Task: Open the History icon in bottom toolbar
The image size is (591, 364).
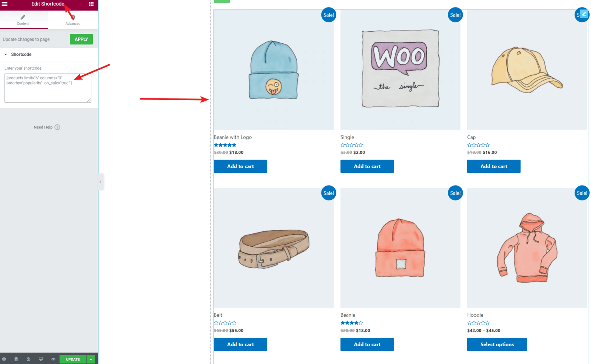Action: pyautogui.click(x=28, y=359)
